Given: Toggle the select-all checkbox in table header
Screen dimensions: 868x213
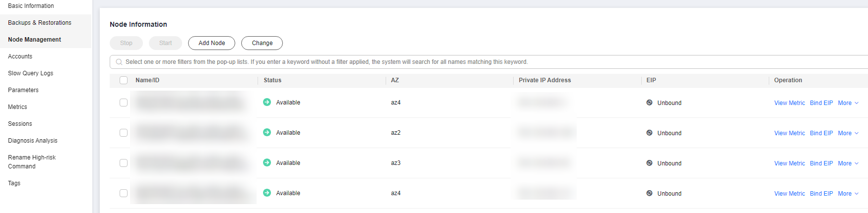Looking at the screenshot, I should pos(124,80).
